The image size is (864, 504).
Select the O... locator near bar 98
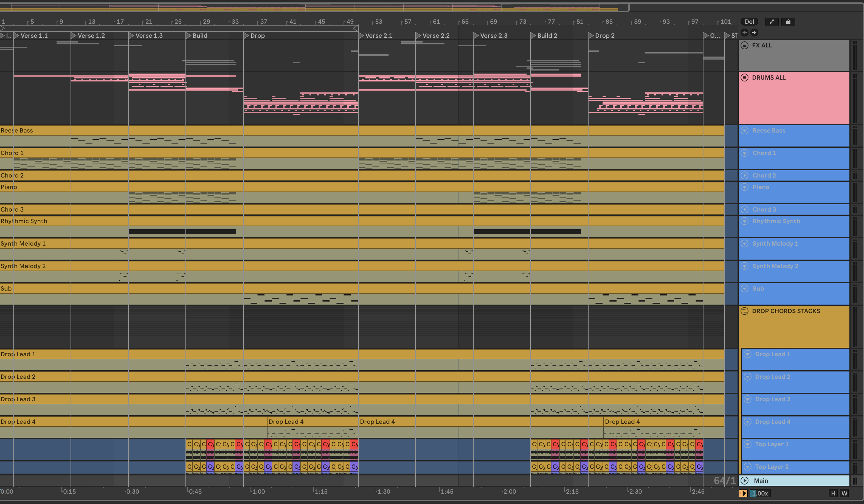(712, 36)
